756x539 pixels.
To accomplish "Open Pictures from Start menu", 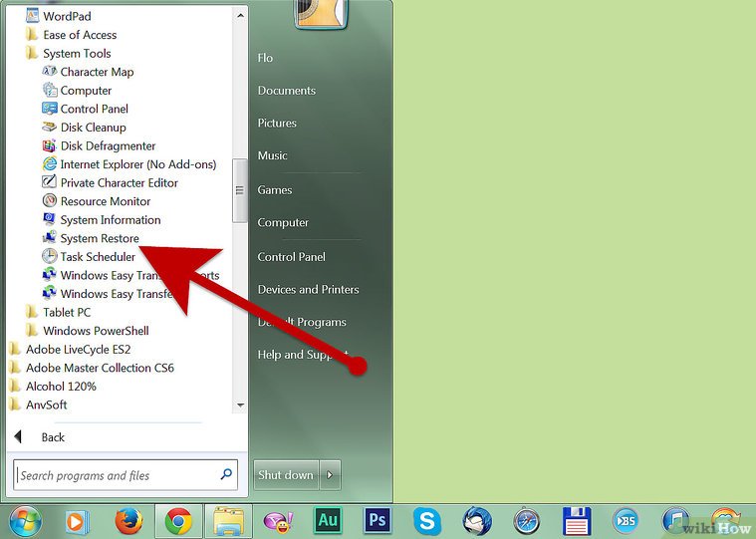I will pos(277,123).
